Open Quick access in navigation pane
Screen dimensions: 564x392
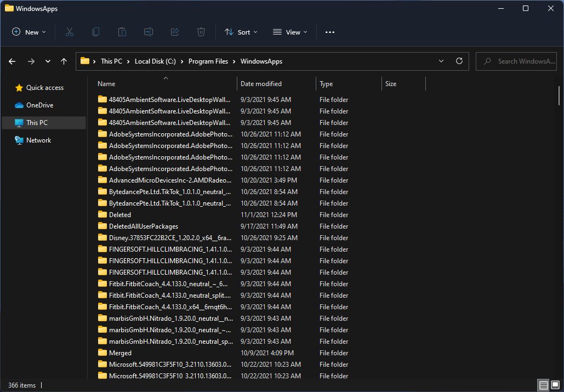pyautogui.click(x=44, y=88)
